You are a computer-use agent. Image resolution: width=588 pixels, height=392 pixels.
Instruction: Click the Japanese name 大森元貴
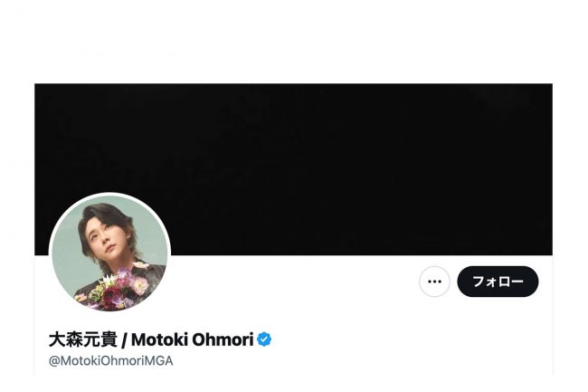point(83,339)
